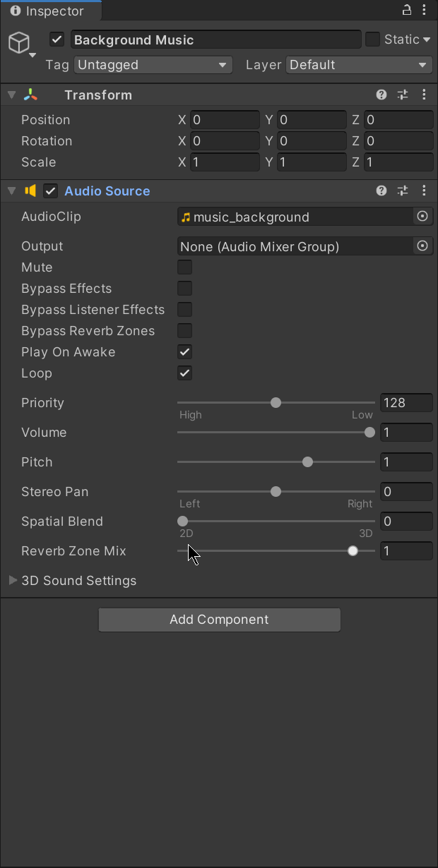Disable the Play On Awake checkbox
This screenshot has height=868, width=438.
184,352
